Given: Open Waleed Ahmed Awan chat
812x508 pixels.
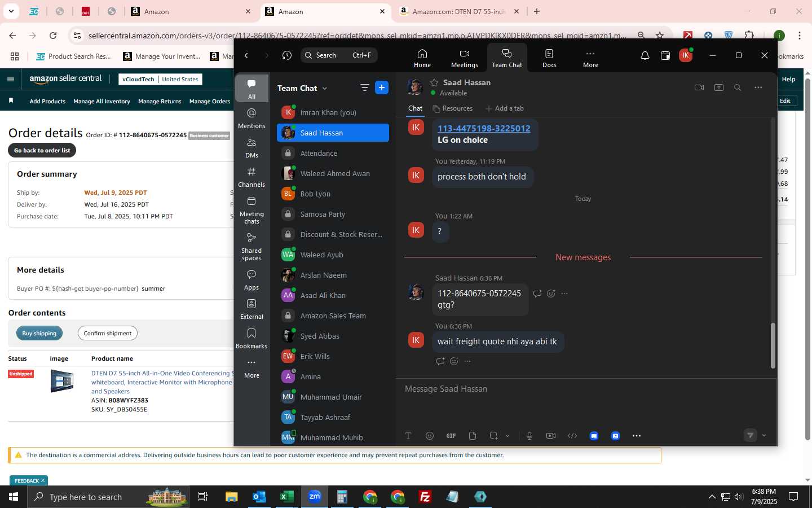Looking at the screenshot, I should (x=333, y=173).
